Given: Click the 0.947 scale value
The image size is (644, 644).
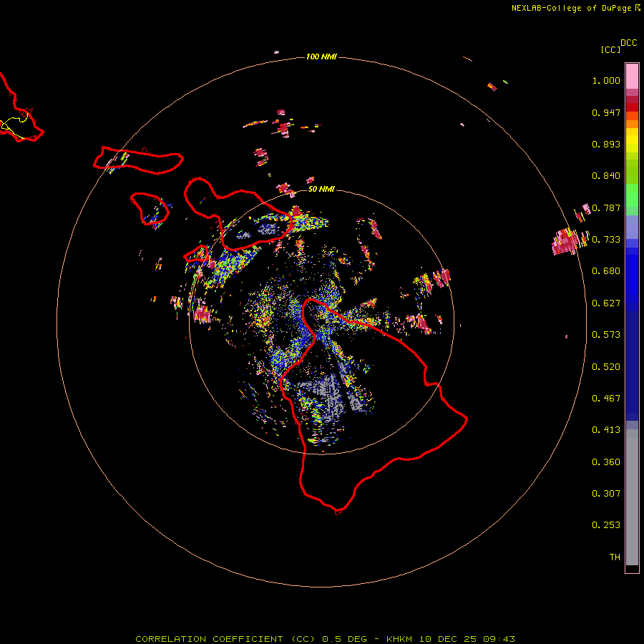Looking at the screenshot, I should pos(606,112).
